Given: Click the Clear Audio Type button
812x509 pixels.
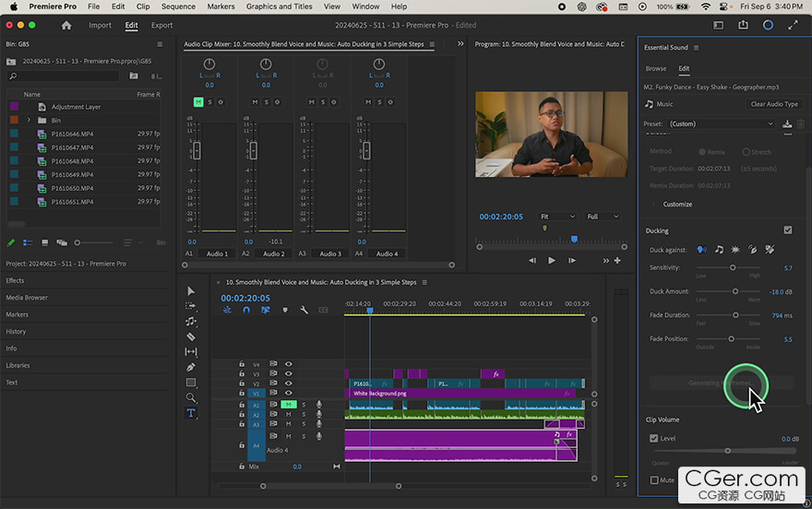Looking at the screenshot, I should click(774, 104).
